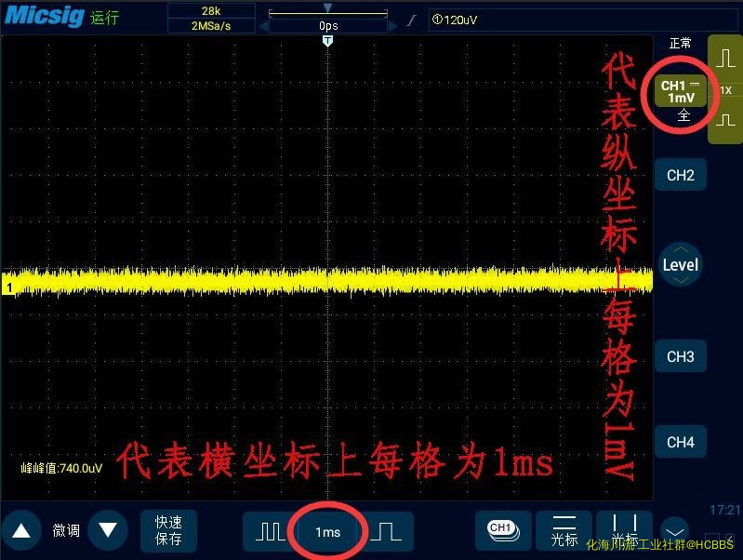Tap the 1X probe ratio label
The width and height of the screenshot is (743, 560).
[725, 90]
